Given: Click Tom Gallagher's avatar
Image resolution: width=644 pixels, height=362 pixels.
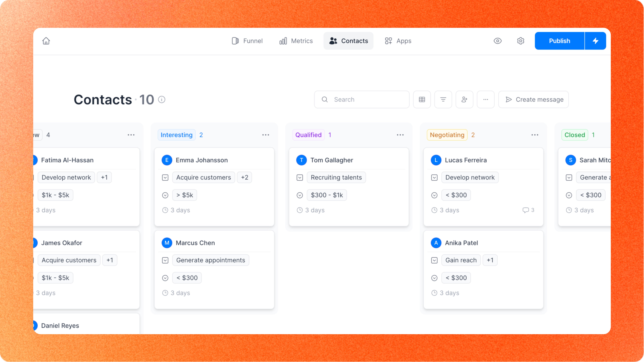Looking at the screenshot, I should tap(302, 160).
